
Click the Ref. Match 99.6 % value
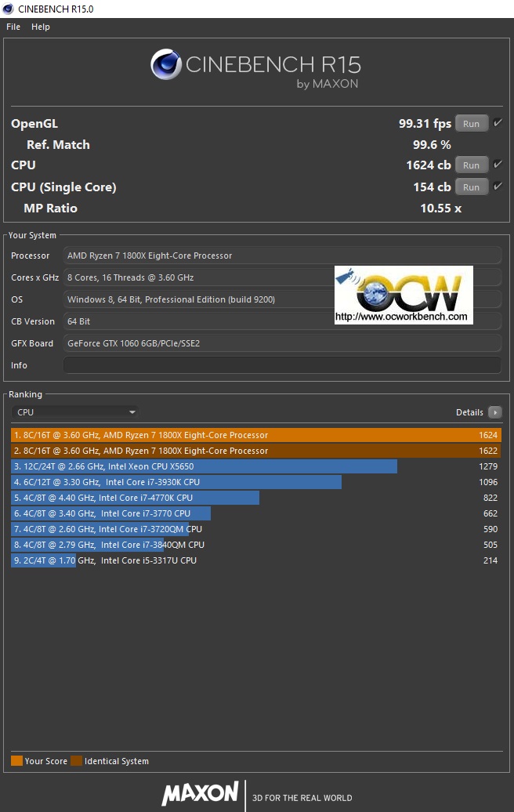432,144
